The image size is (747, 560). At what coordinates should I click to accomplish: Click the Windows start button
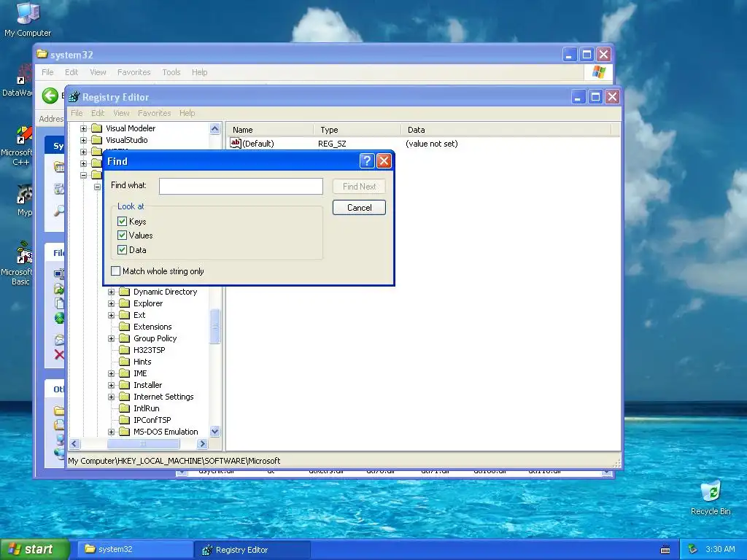[x=35, y=549]
